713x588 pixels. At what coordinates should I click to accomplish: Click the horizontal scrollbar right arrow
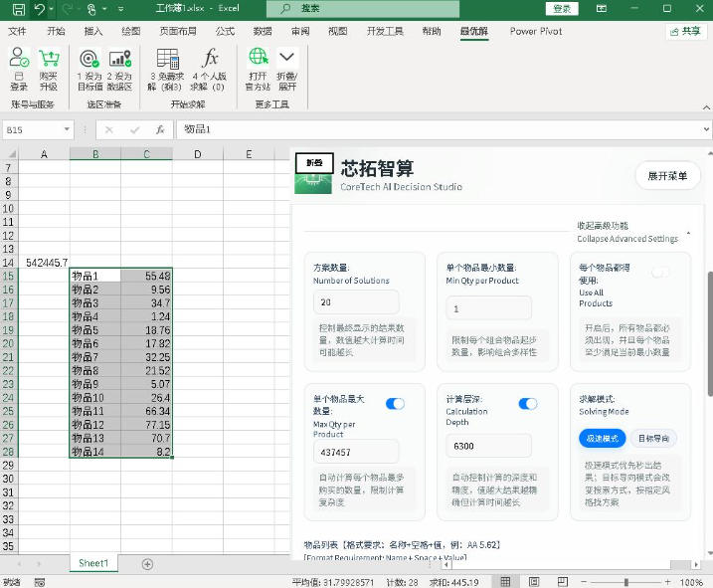pyautogui.click(x=696, y=564)
